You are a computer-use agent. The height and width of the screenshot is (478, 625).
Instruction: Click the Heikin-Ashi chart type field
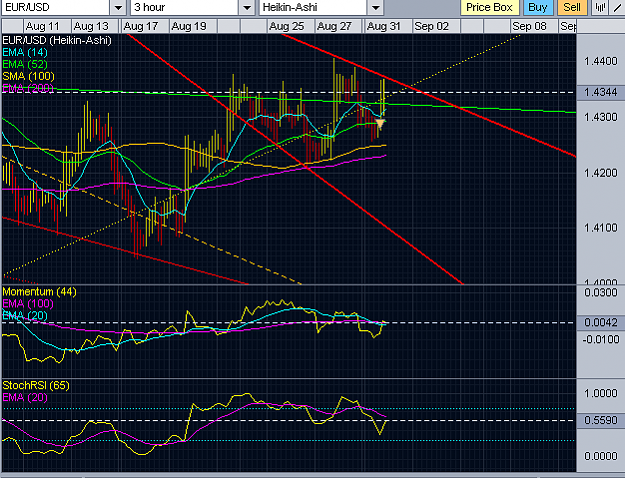[x=313, y=8]
